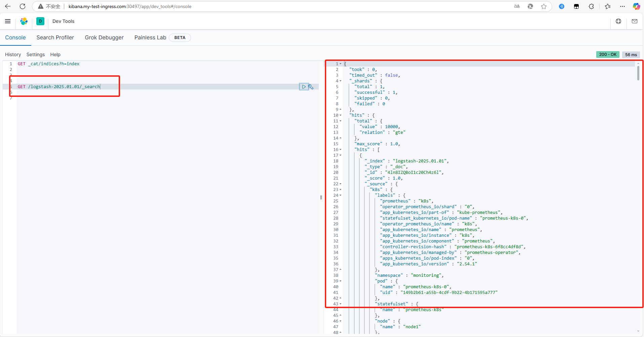Viewport: 644px width, 337px height.
Task: Click the app_kubernetes_io/version 2.54.1 line
Action: click(428, 264)
